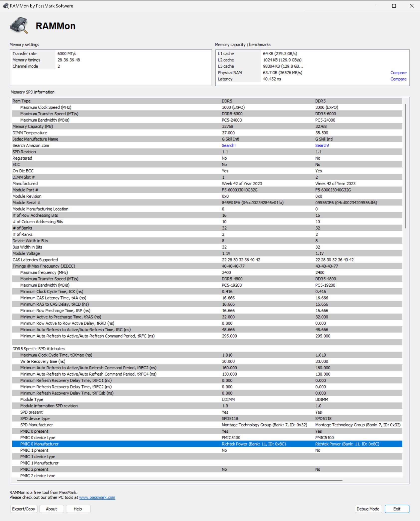Screen dimensions: 420x521
Task: Select the Ram Type row
Action: (x=207, y=101)
